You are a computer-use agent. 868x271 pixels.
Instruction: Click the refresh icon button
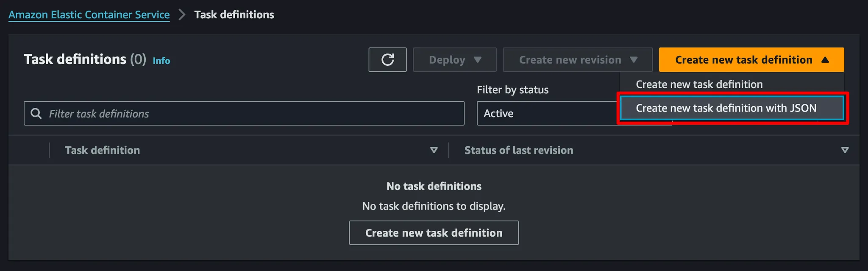(x=387, y=60)
